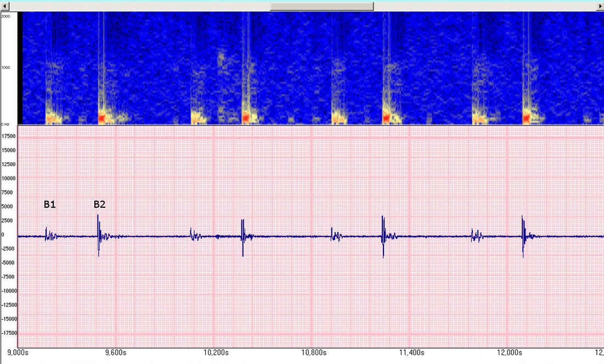Click the empty scrollbar track left of the thumb

[137, 6]
